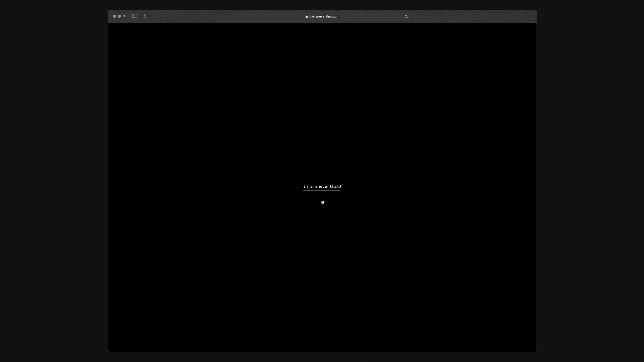644x362 pixels.
Task: Click the word 'never' inside the logo
Action: coord(323,186)
